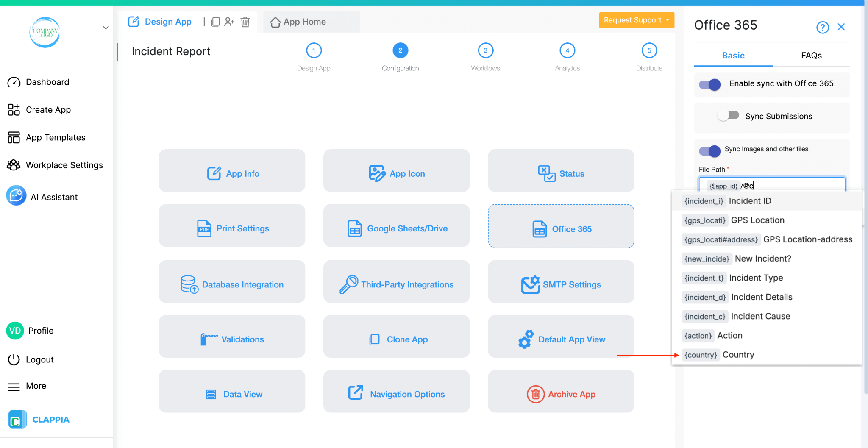Expand the company logo chevron

[x=105, y=27]
